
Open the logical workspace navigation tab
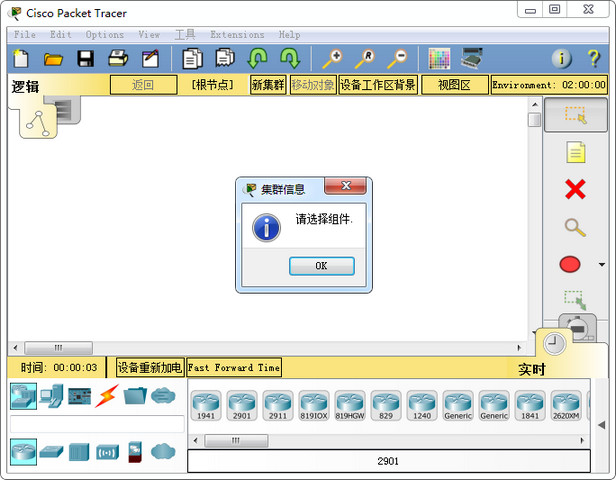[x=40, y=120]
